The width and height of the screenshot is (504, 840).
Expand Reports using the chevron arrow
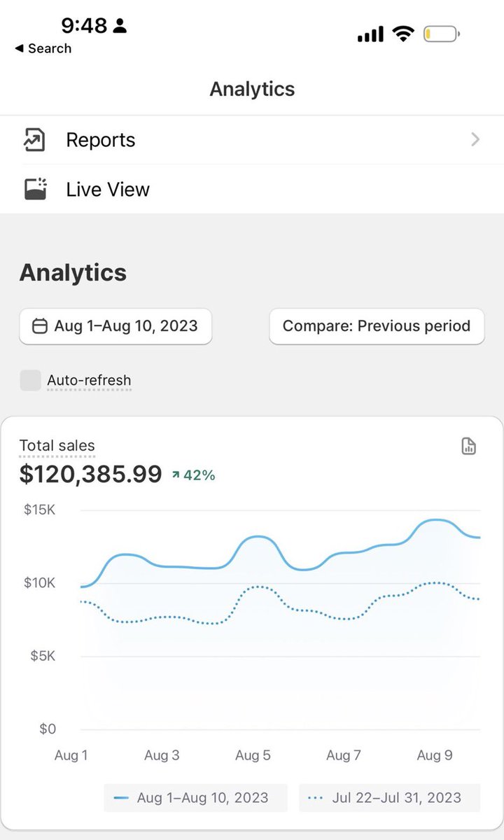(x=475, y=139)
